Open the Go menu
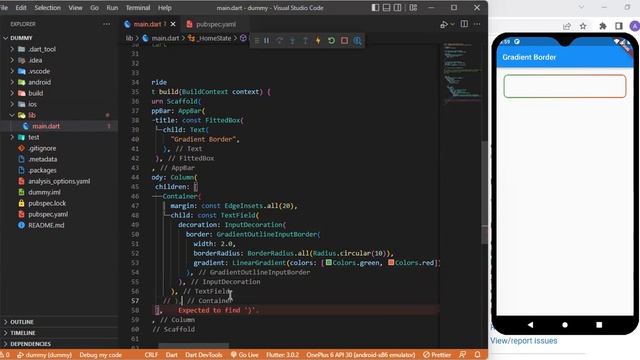Screen dimensions: 640x360 pos(94,8)
